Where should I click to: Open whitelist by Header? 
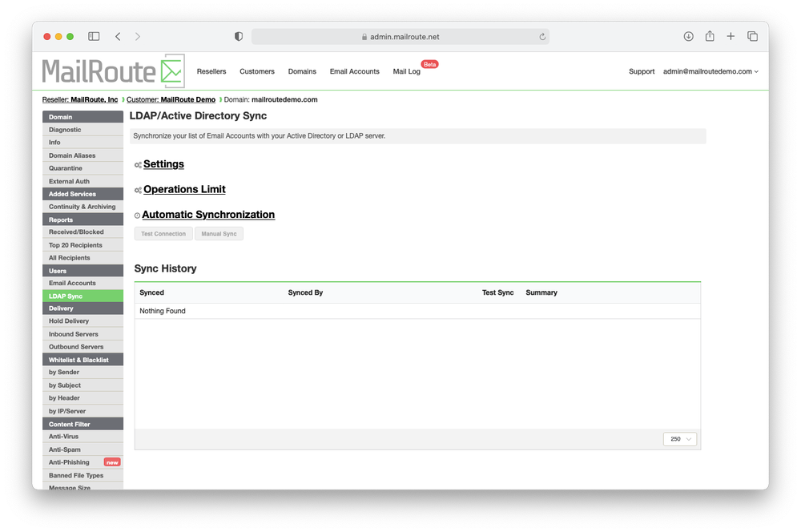pyautogui.click(x=83, y=398)
